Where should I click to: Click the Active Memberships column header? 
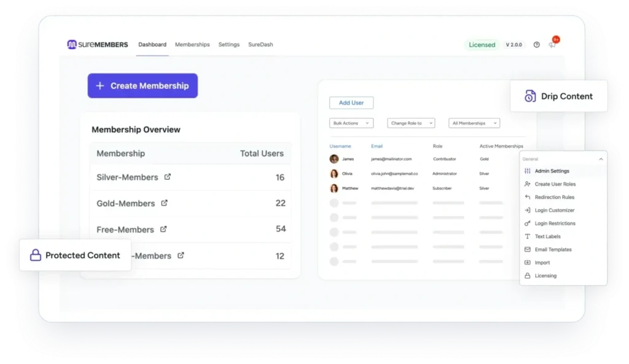[x=501, y=146]
